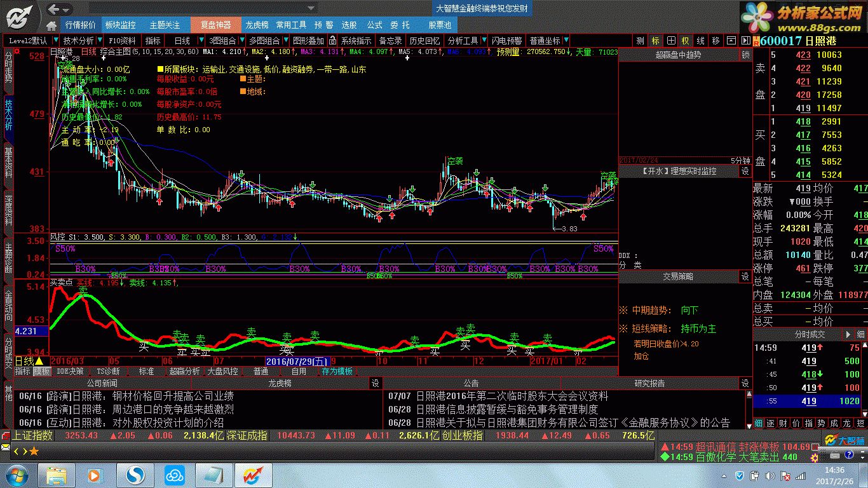Screen dimensions: 868x488
Task: Select the 移 move tool
Action: click(716, 41)
